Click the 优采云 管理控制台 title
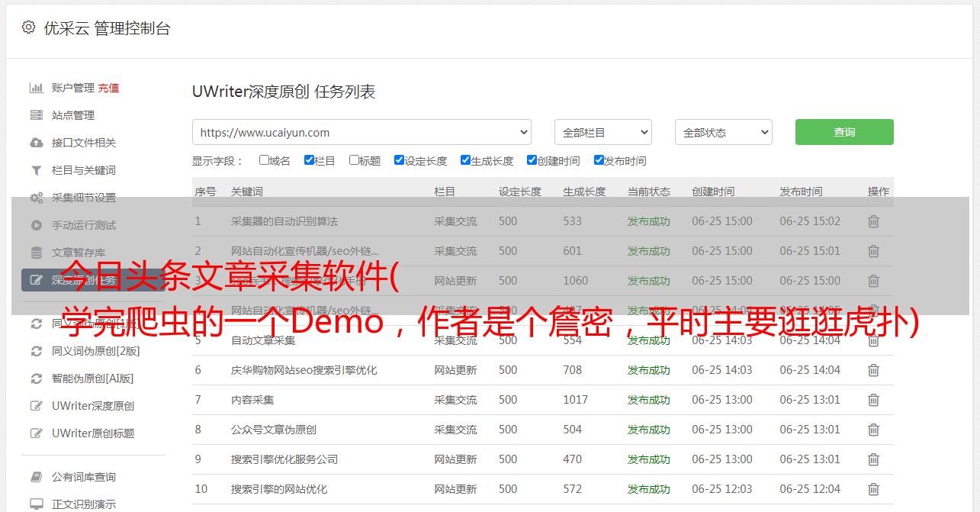This screenshot has width=980, height=512. click(x=108, y=28)
